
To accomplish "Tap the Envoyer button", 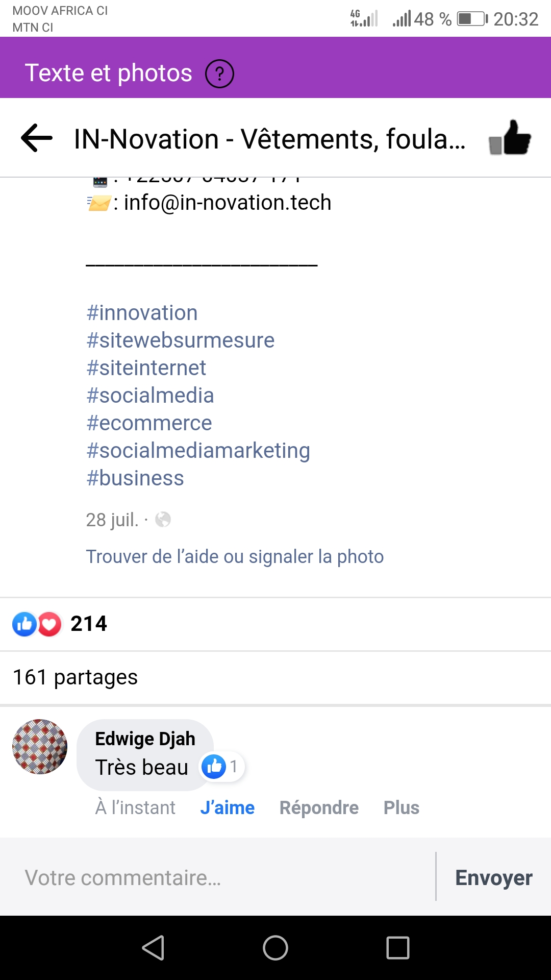I will point(493,878).
